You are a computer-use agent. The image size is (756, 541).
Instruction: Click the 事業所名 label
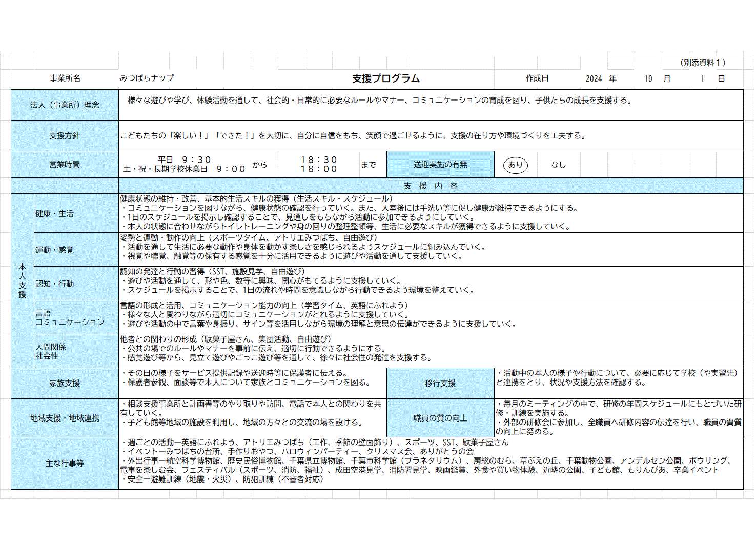(65, 78)
